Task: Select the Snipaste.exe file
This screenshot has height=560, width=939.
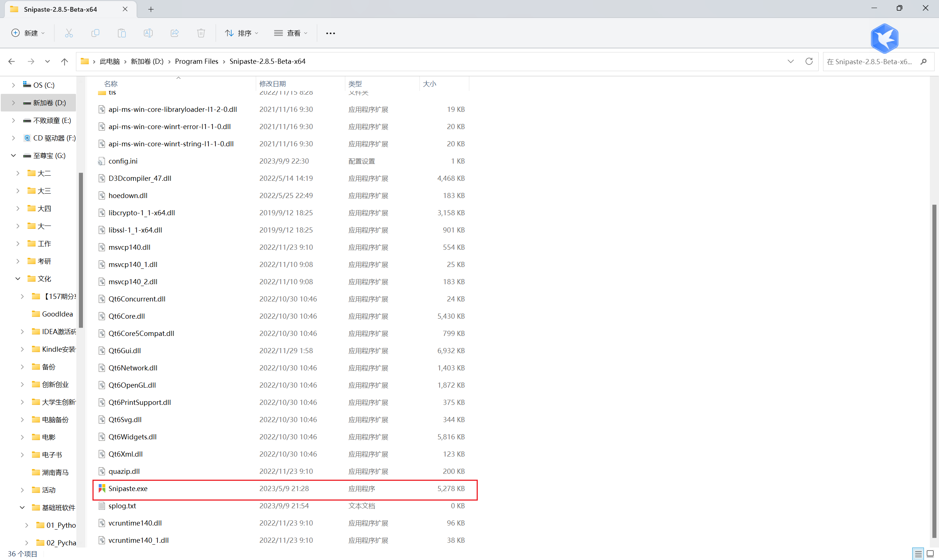Action: [x=128, y=489]
